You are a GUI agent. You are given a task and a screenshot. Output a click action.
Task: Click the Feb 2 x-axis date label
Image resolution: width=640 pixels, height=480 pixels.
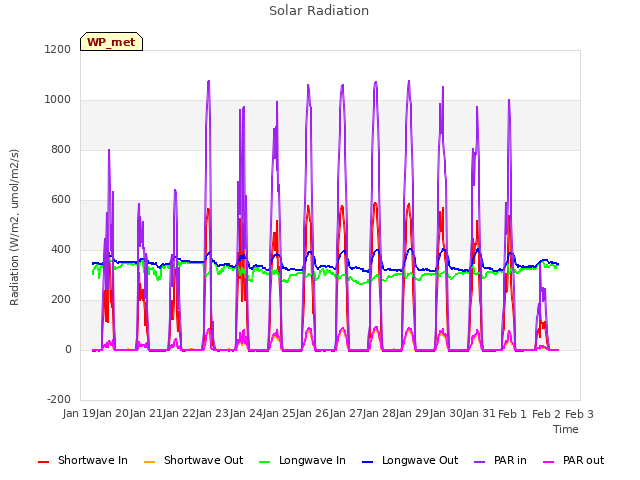point(546,414)
